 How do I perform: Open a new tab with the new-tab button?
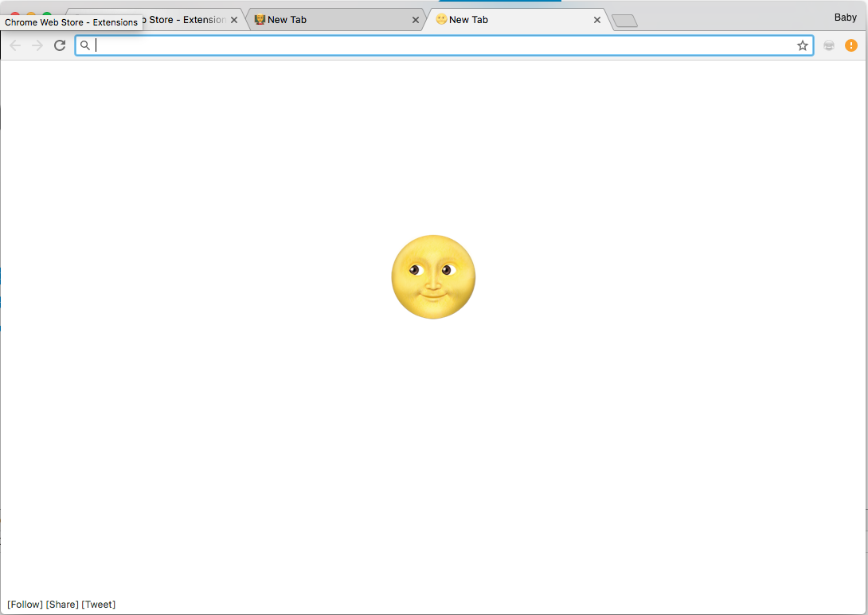coord(624,21)
